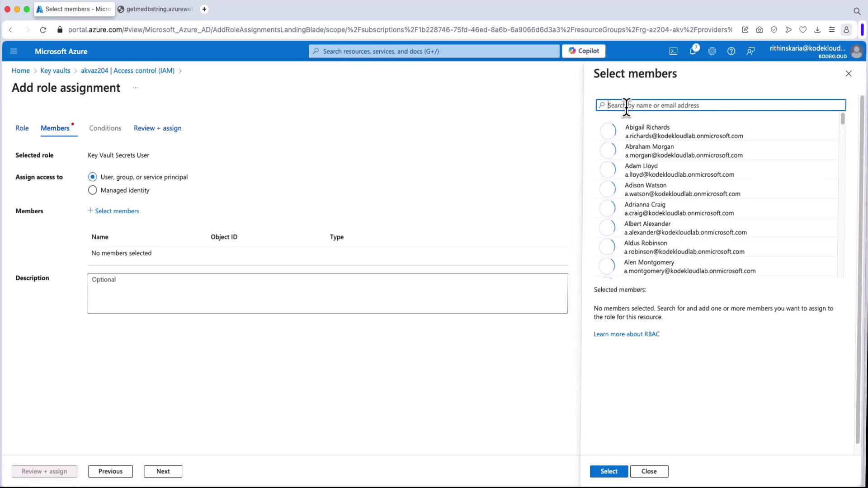
Task: Open Azure Cloud Shell icon
Action: tap(673, 52)
